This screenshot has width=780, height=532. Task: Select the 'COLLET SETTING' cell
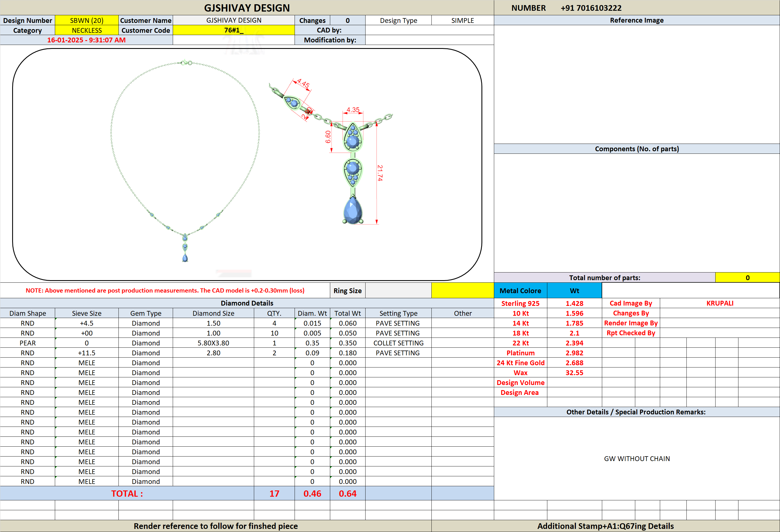pos(398,343)
